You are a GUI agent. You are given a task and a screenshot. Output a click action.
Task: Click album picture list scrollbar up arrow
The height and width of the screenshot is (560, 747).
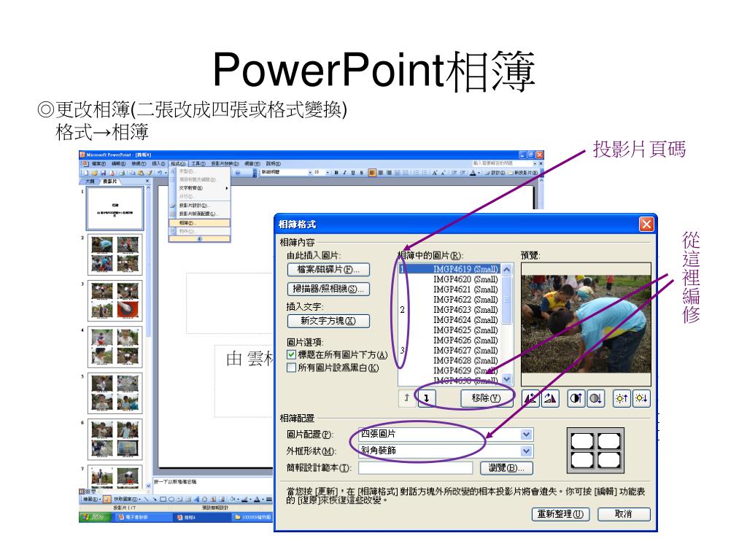point(507,270)
